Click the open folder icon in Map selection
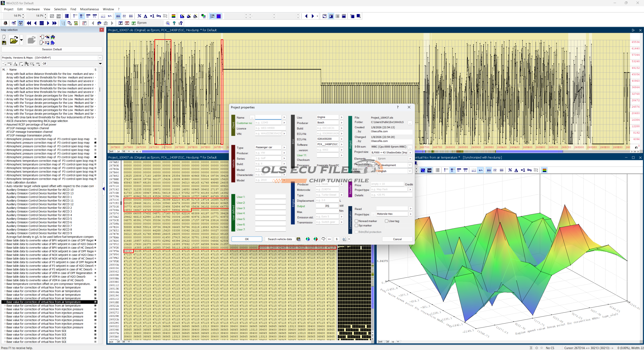 coord(14,40)
